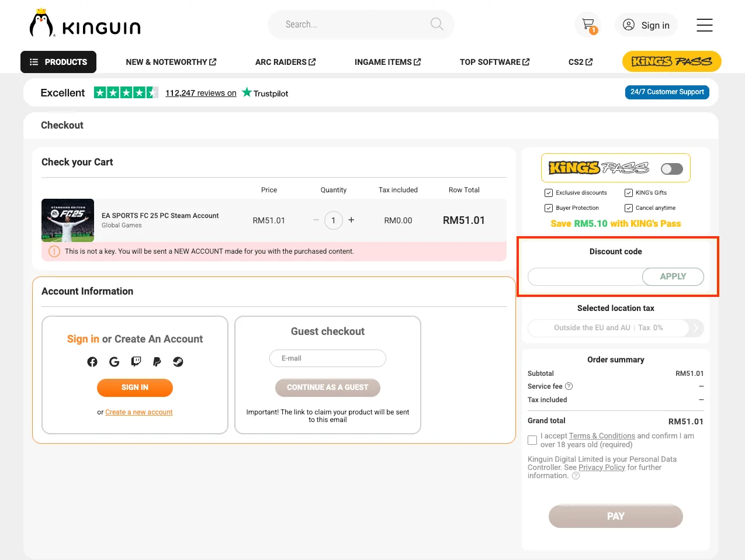Open the 112,247 reviews link

(x=201, y=93)
